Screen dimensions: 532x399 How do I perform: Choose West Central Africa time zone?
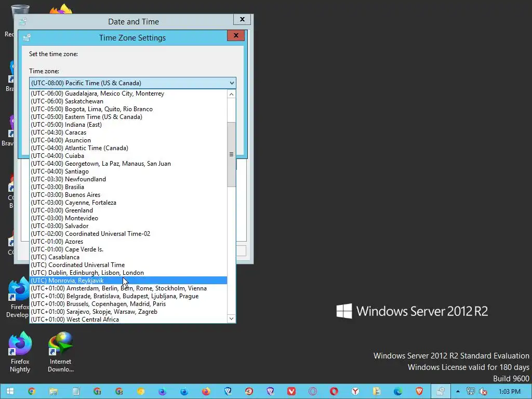(128, 320)
